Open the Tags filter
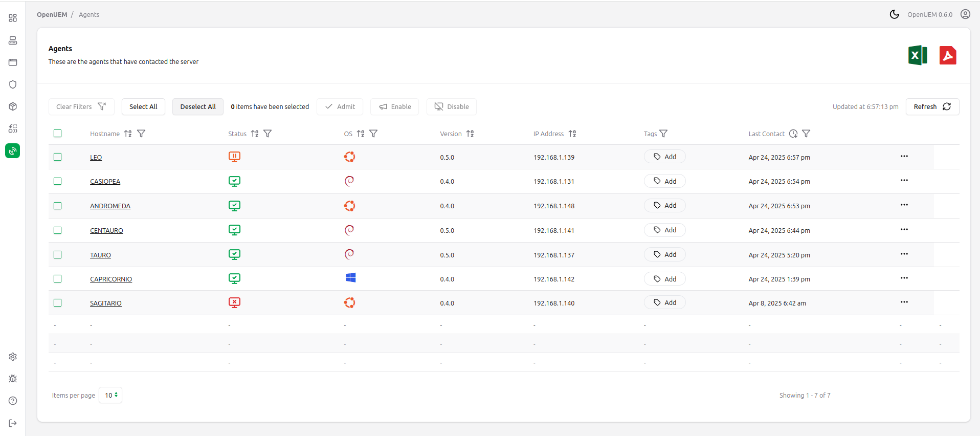 coord(663,134)
